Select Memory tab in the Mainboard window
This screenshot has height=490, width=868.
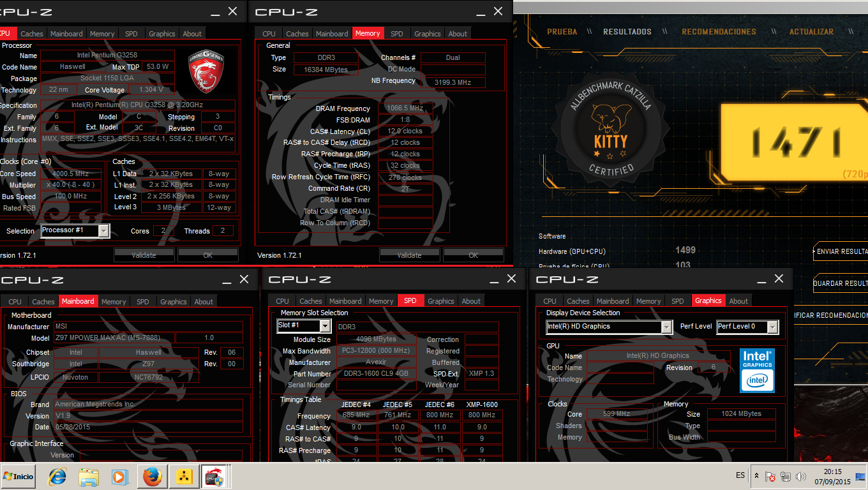[114, 302]
